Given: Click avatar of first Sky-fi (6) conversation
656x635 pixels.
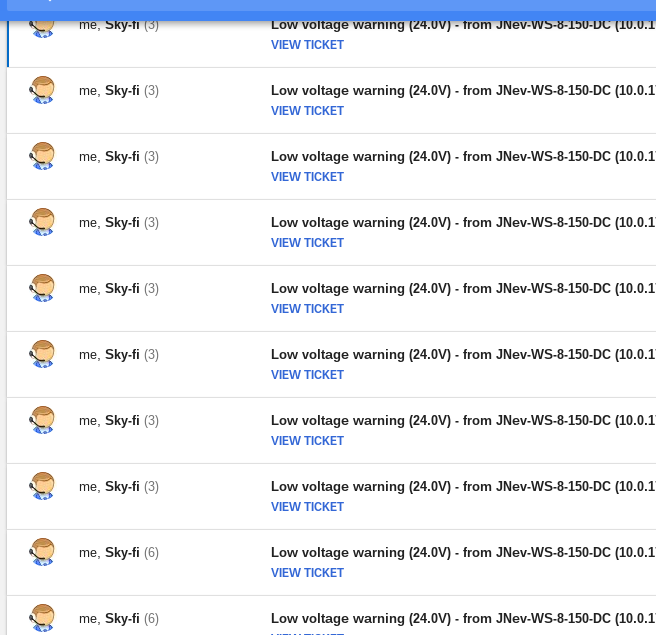Looking at the screenshot, I should tap(42, 552).
